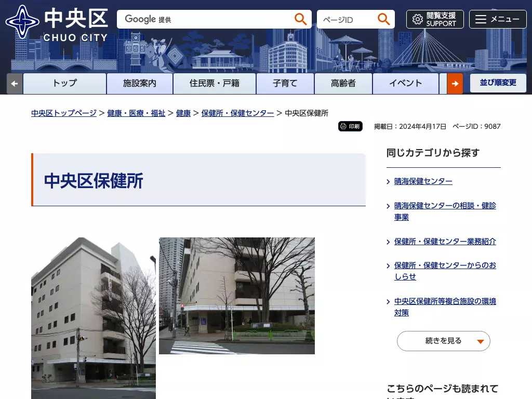Click the 印刷 print button
This screenshot has width=532, height=399.
[x=350, y=126]
